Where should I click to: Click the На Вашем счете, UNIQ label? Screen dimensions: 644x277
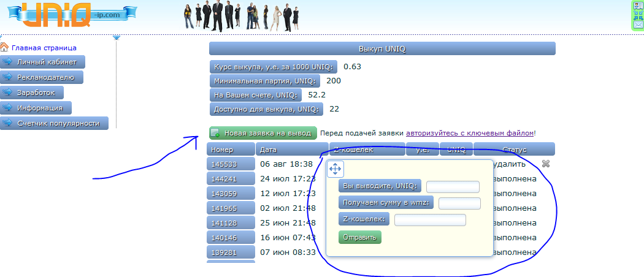[256, 95]
